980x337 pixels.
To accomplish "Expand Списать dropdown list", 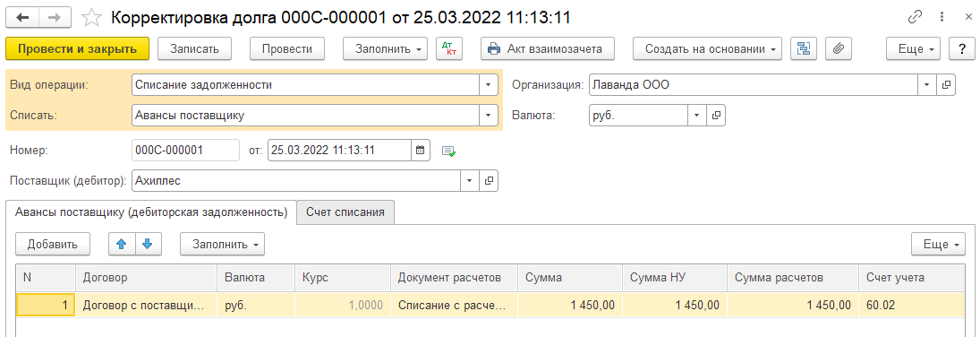I will [488, 116].
